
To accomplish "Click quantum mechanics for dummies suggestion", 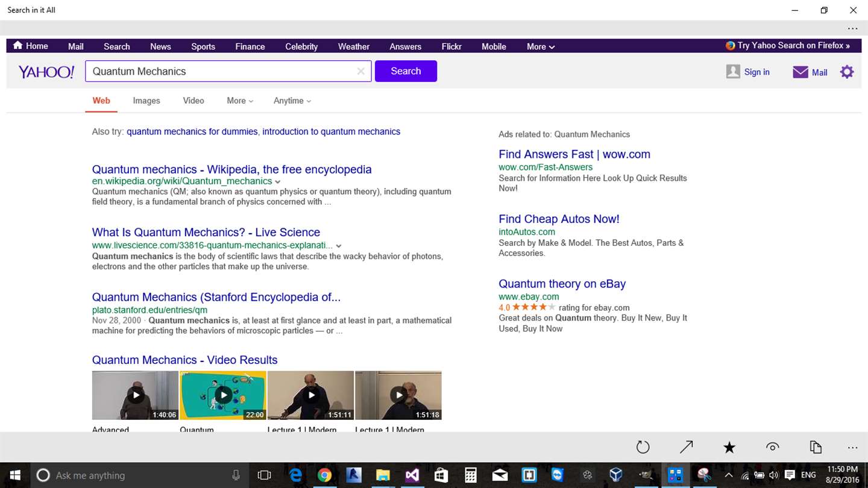I will pos(192,131).
